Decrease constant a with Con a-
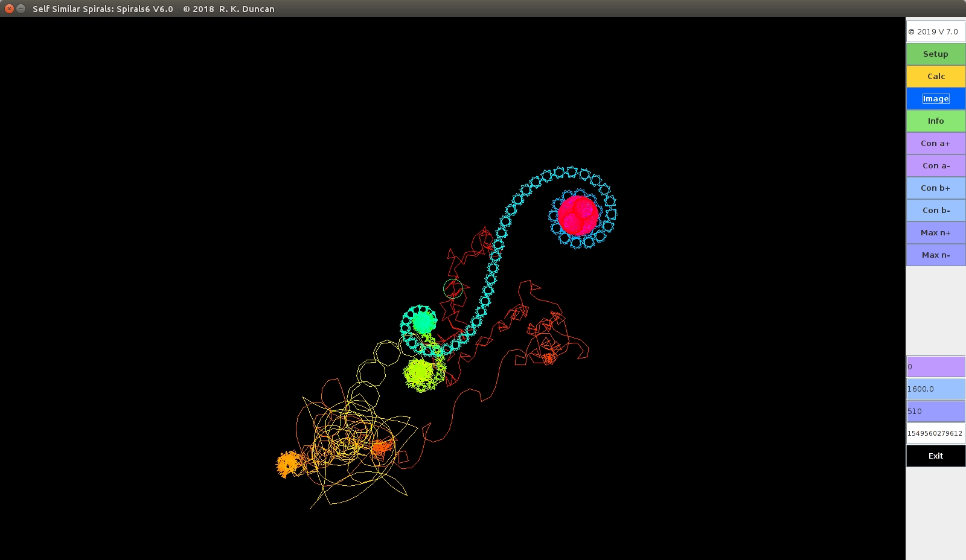This screenshot has width=966, height=560. point(935,165)
